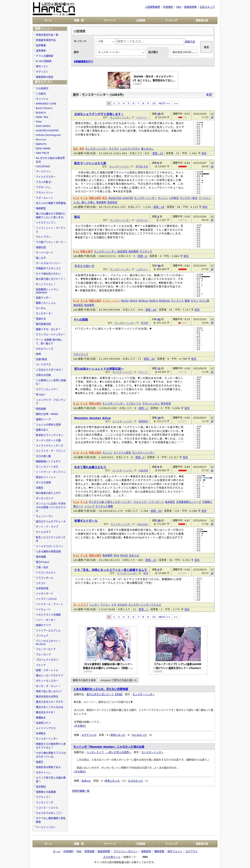Select ワールドトリガー in the 原作カテゴリ list
This screenshot has height=868, width=250.
[46, 827]
